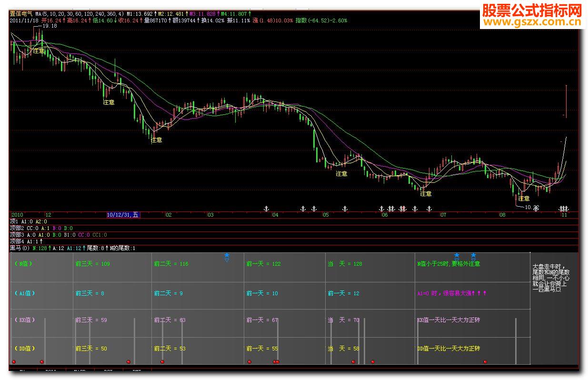Click the 19.18 high price marker
The image size is (588, 380).
[x=50, y=26]
